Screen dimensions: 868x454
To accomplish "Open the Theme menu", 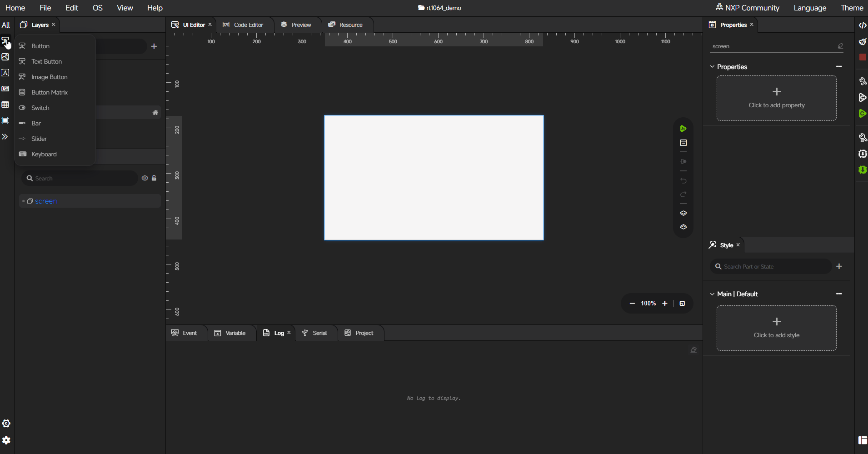I will coord(852,8).
